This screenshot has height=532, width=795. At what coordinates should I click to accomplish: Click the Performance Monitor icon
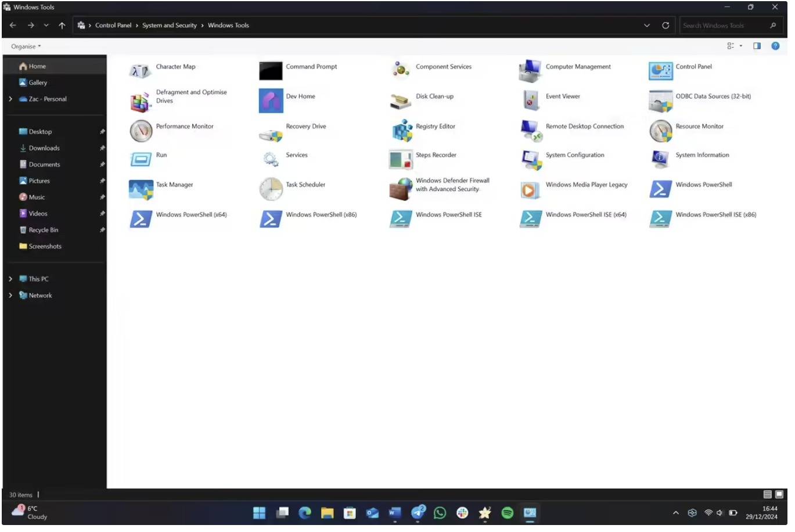[141, 131]
